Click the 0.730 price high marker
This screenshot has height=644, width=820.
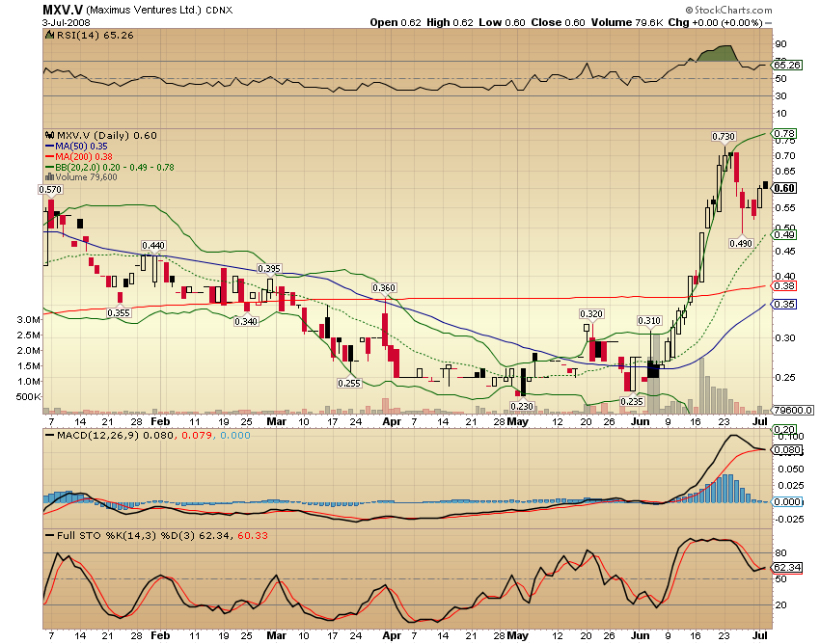coord(724,136)
